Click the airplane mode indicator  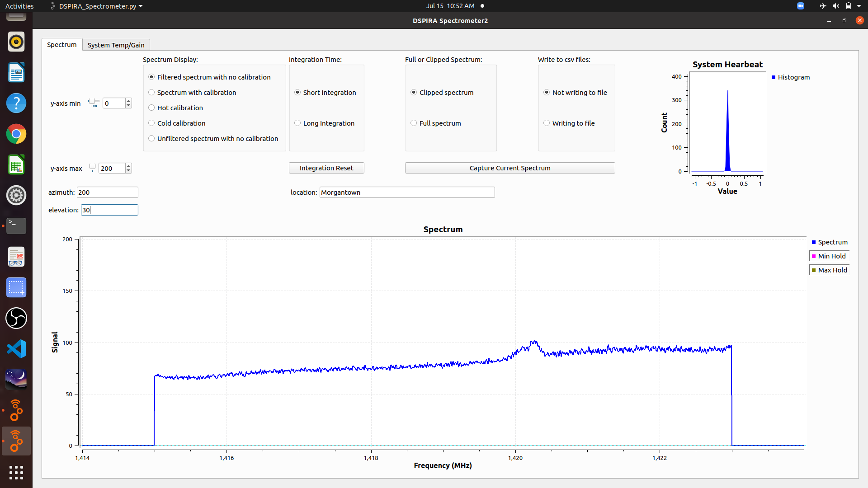point(823,6)
